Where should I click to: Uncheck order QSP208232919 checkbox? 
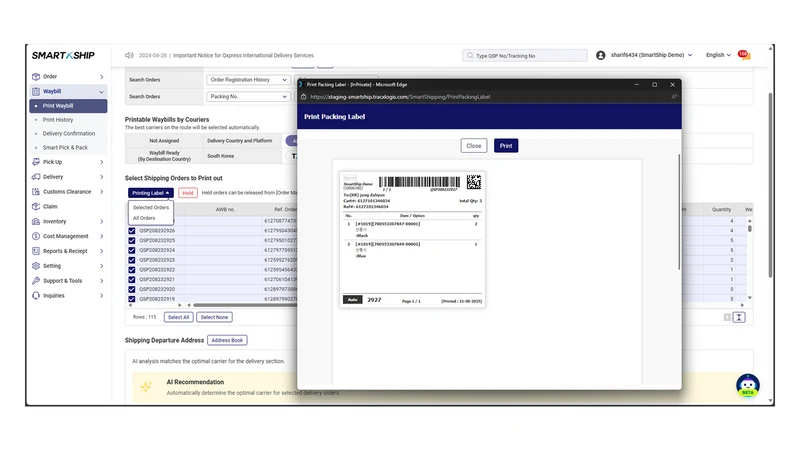[x=132, y=299]
